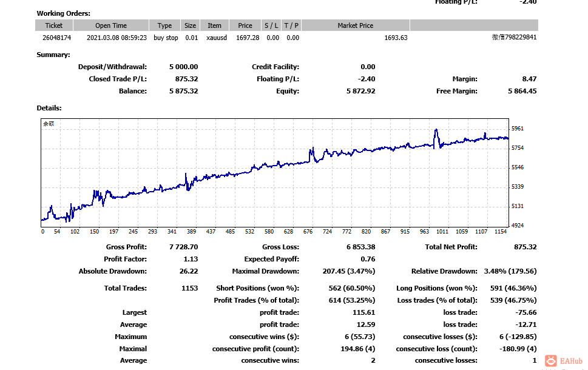Click largest profit trade value 115.61
588x370 pixels.
[x=363, y=312]
